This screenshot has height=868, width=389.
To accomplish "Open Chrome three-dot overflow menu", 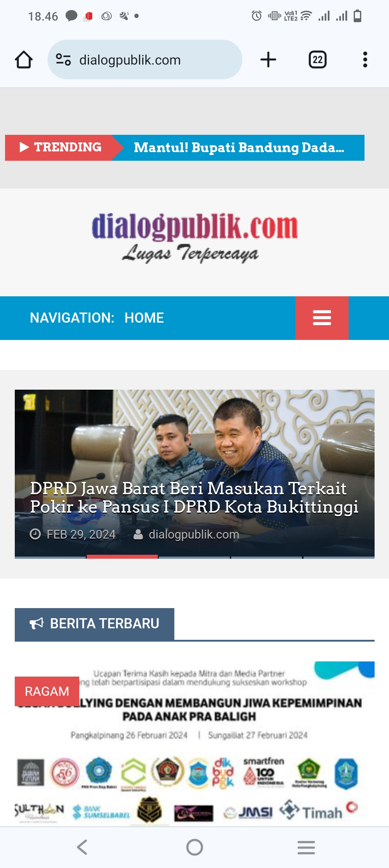I will 365,59.
